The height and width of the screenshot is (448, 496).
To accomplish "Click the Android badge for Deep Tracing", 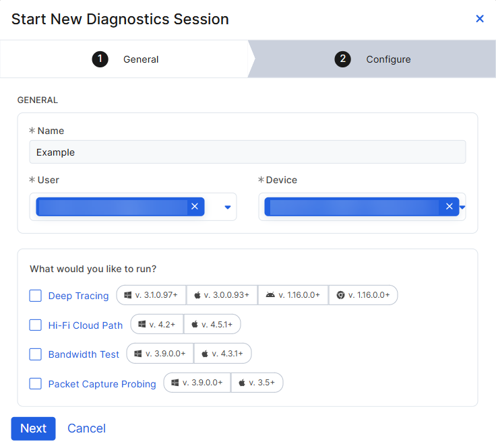I will 293,295.
